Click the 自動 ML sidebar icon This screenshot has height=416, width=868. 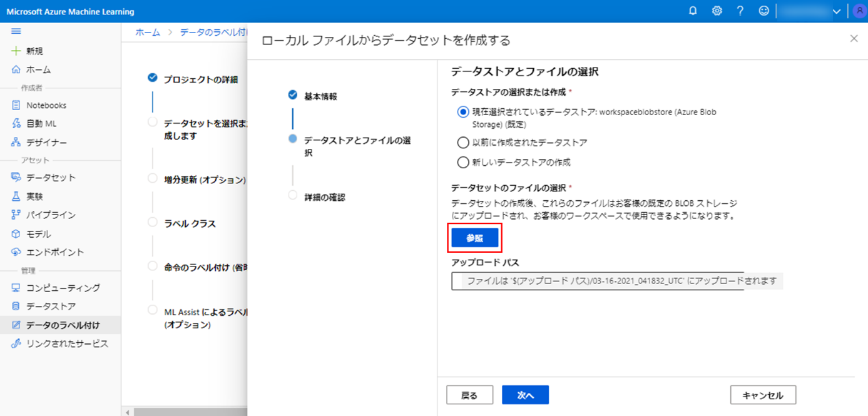coord(16,124)
